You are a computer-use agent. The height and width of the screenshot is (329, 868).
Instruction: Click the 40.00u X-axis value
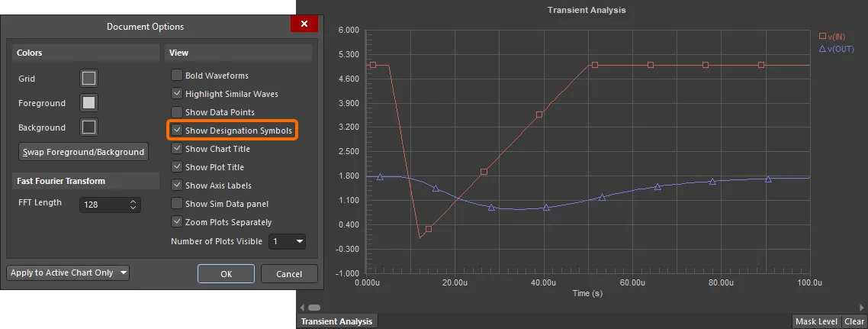(543, 282)
